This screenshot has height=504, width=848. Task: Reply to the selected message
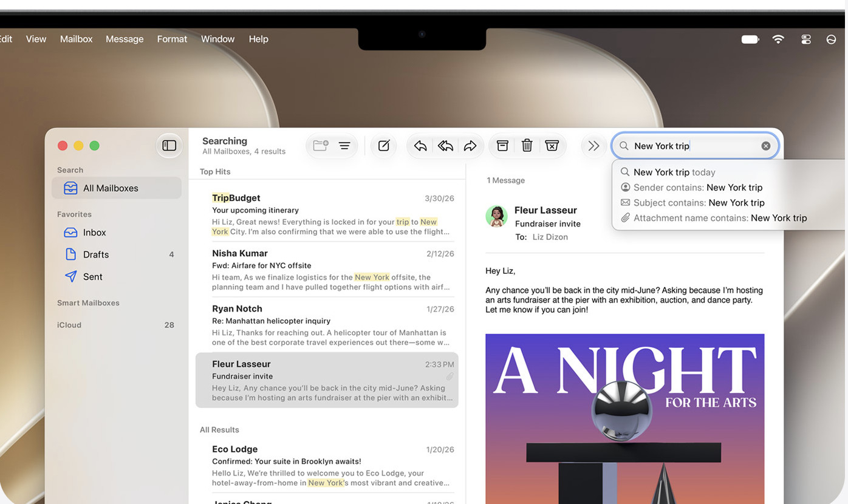point(420,146)
